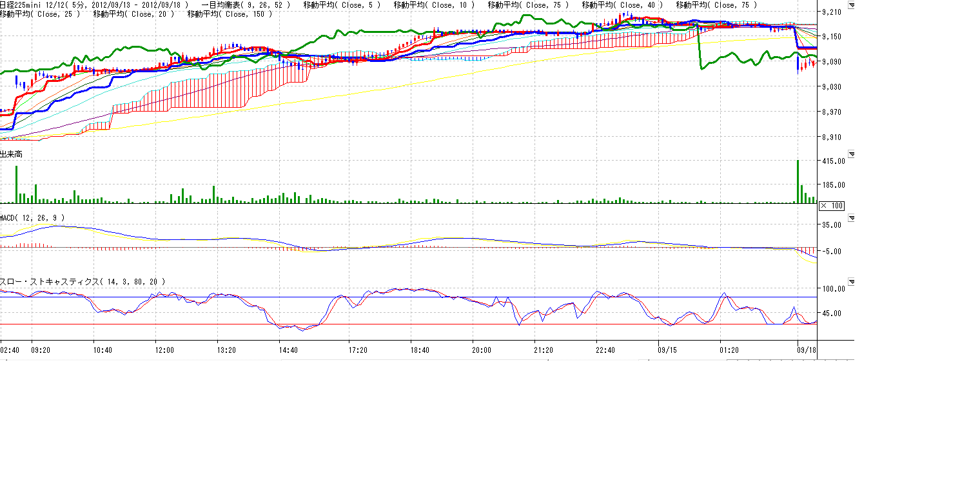Expand the MACD panel dropdown arrow
Viewport: 980px width, 498px height.
(851, 218)
